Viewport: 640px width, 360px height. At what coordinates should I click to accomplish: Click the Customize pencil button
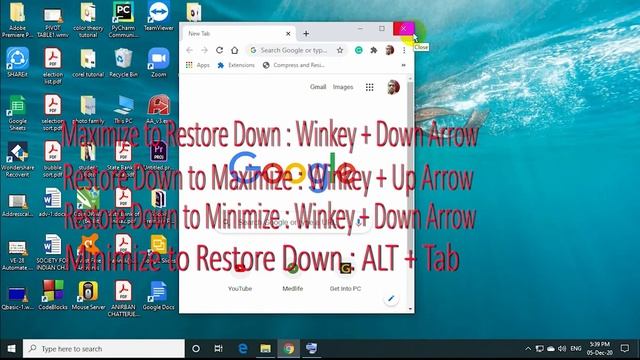point(391,299)
